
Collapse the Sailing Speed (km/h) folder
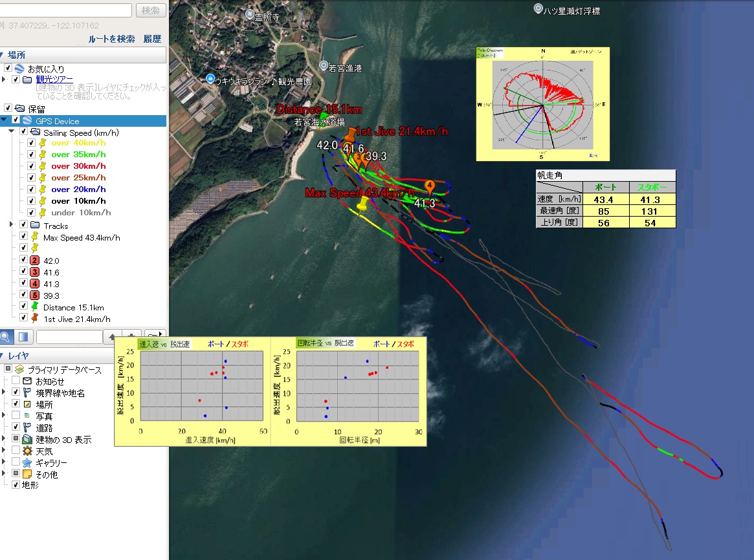(x=12, y=131)
